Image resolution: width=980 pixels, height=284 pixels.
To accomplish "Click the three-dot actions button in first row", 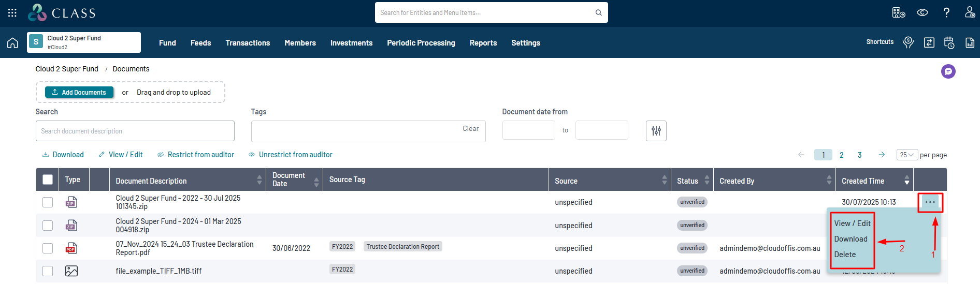I will (930, 202).
